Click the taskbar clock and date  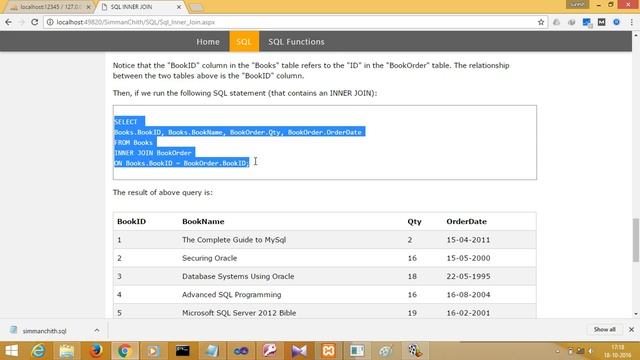click(x=618, y=351)
